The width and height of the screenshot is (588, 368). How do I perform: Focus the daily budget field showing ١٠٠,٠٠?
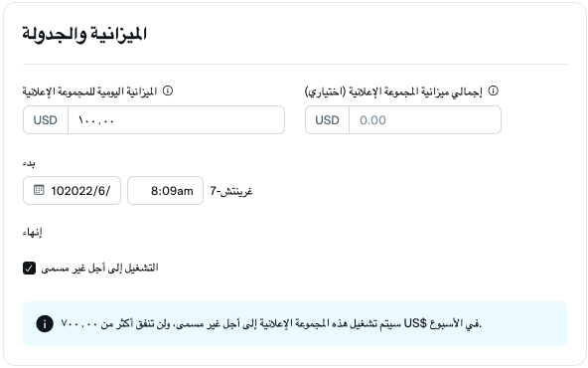pos(176,120)
